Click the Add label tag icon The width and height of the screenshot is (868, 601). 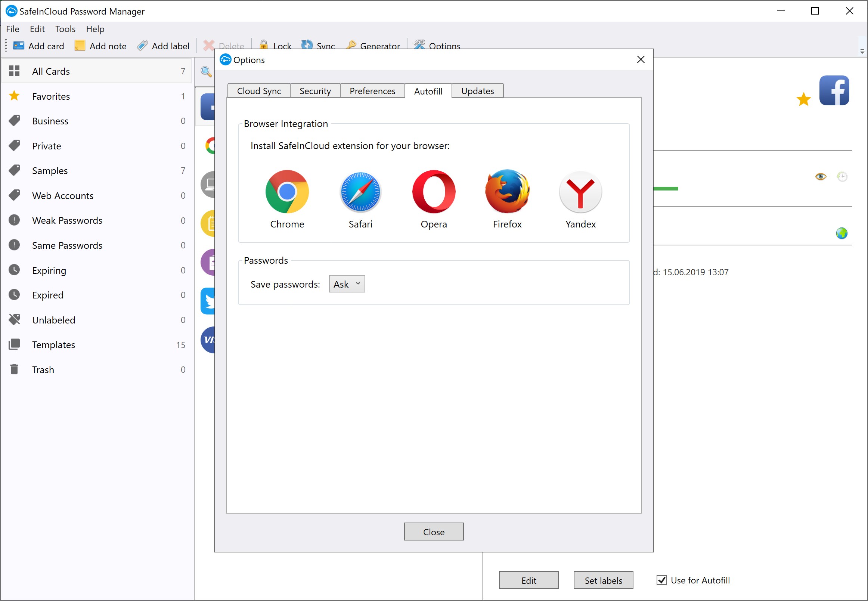click(142, 46)
